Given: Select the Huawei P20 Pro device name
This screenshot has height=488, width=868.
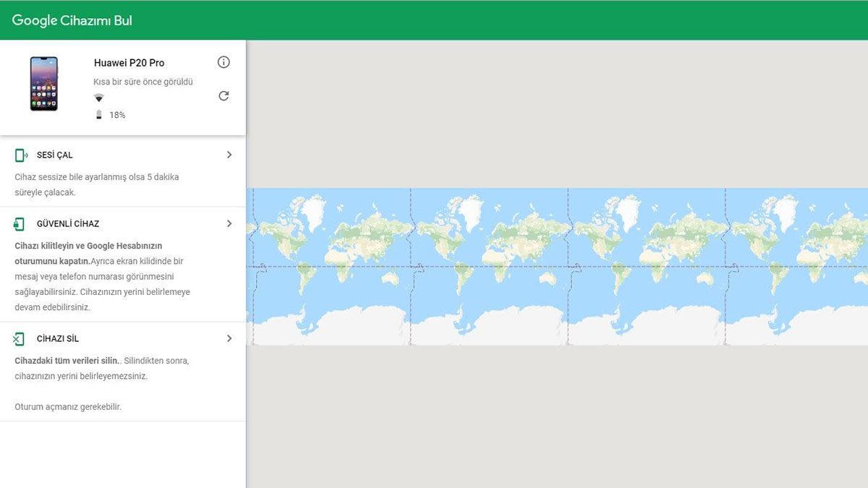Looking at the screenshot, I should point(129,63).
